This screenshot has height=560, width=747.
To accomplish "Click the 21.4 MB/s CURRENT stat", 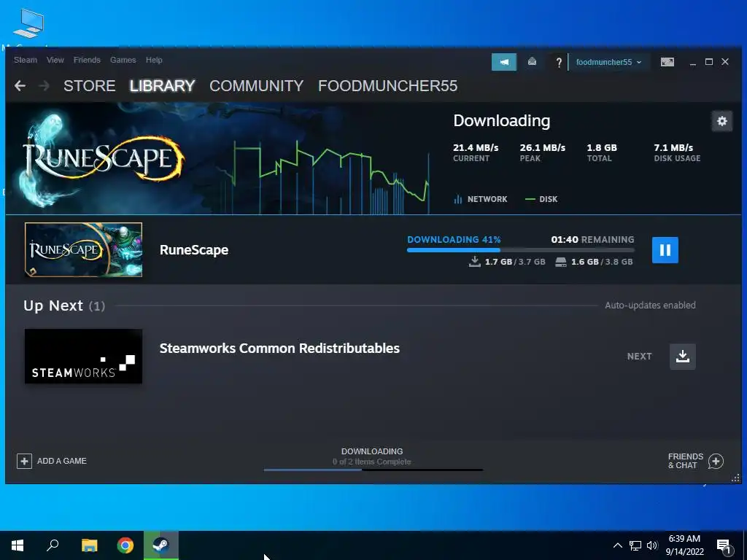I will [x=476, y=152].
